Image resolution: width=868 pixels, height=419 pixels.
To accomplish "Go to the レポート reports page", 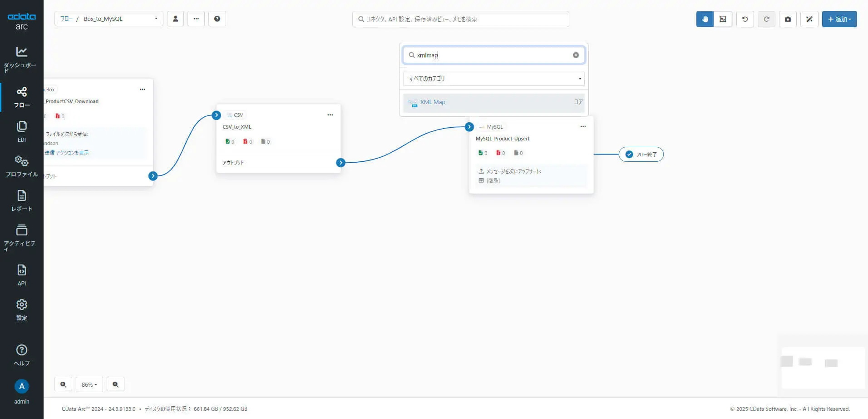I will pos(21,201).
